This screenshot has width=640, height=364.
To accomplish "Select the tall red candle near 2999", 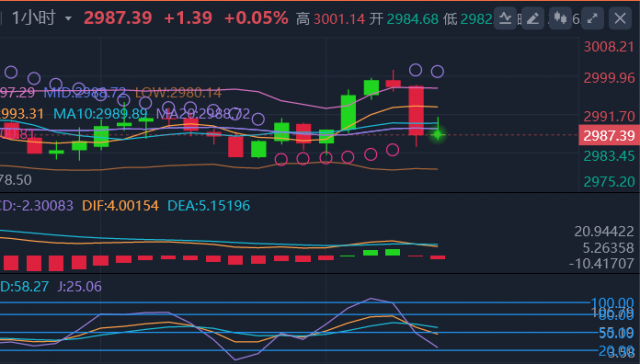I will [x=416, y=111].
